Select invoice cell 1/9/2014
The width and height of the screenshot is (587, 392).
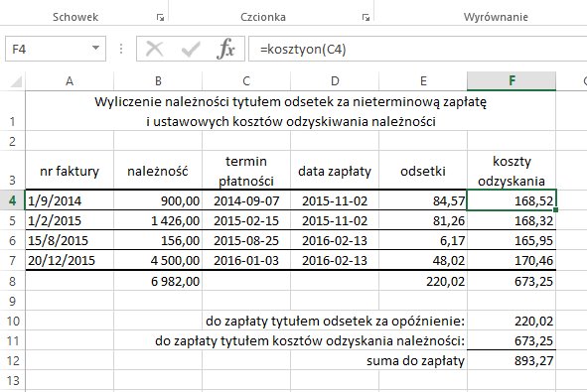[x=70, y=200]
